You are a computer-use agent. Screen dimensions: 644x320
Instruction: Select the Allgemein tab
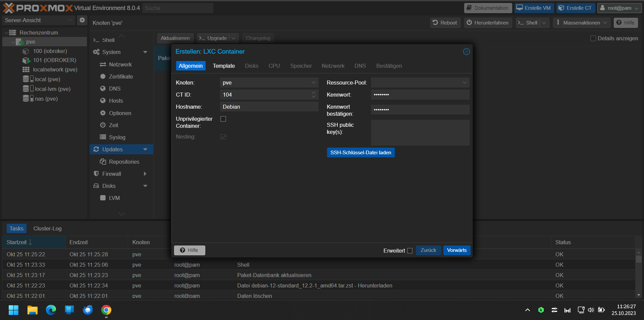(x=191, y=66)
